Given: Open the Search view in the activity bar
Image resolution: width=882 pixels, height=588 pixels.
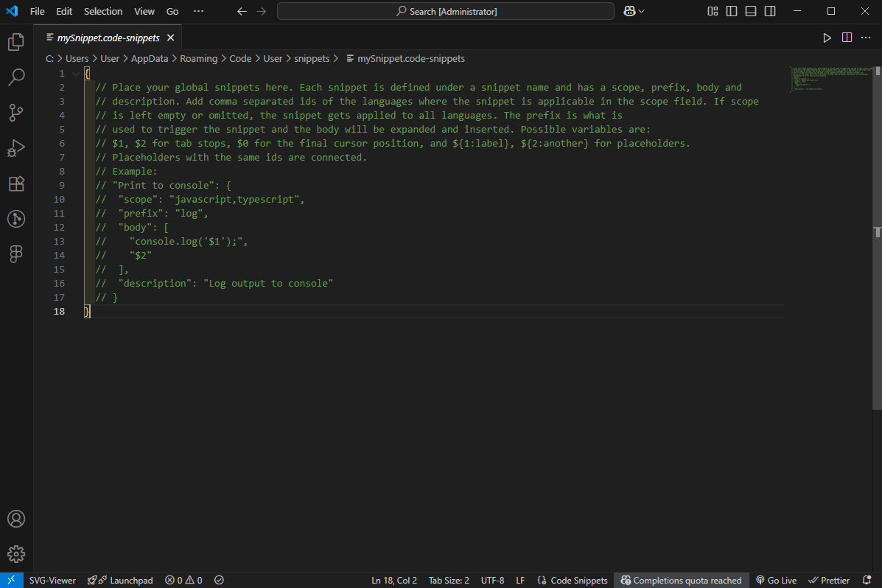Looking at the screenshot, I should [16, 77].
